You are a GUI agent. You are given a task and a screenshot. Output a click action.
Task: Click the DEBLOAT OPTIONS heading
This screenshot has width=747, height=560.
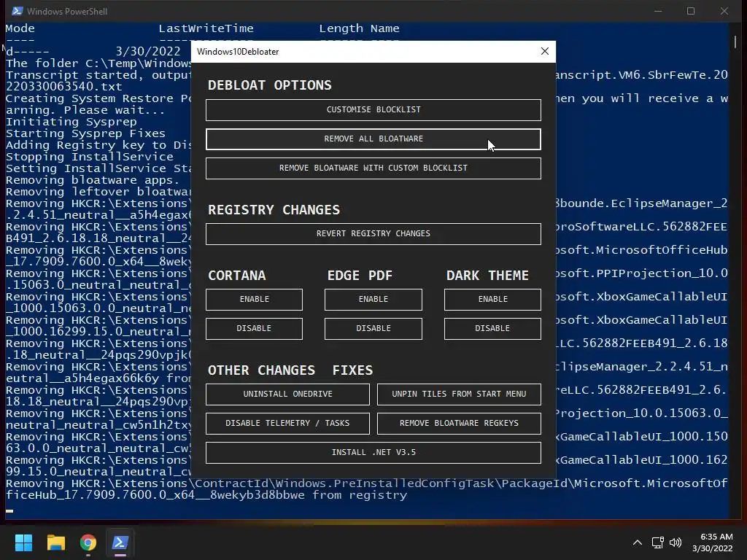[270, 85]
